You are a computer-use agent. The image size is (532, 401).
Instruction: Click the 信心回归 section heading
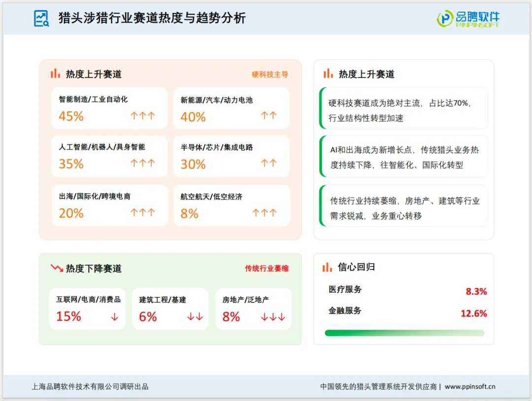356,267
